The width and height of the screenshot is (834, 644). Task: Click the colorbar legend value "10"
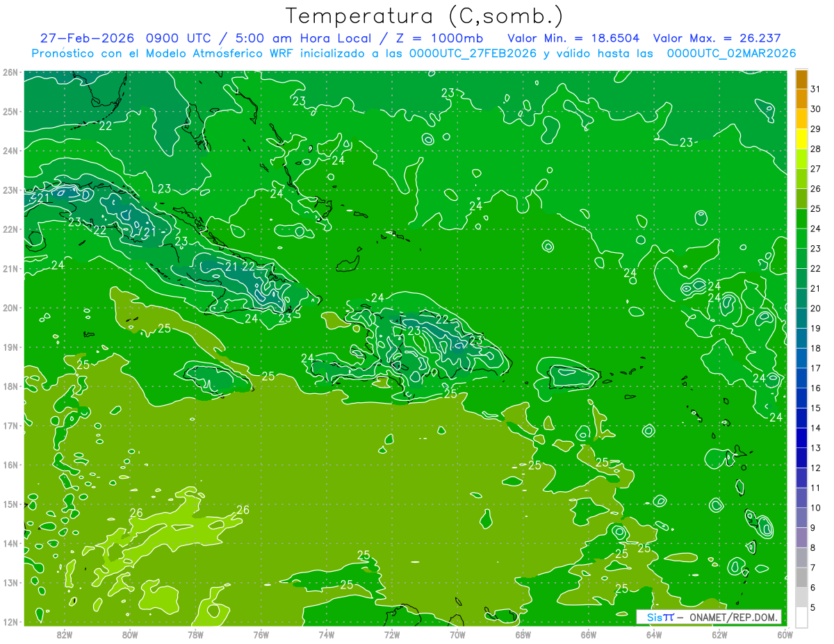pos(815,508)
